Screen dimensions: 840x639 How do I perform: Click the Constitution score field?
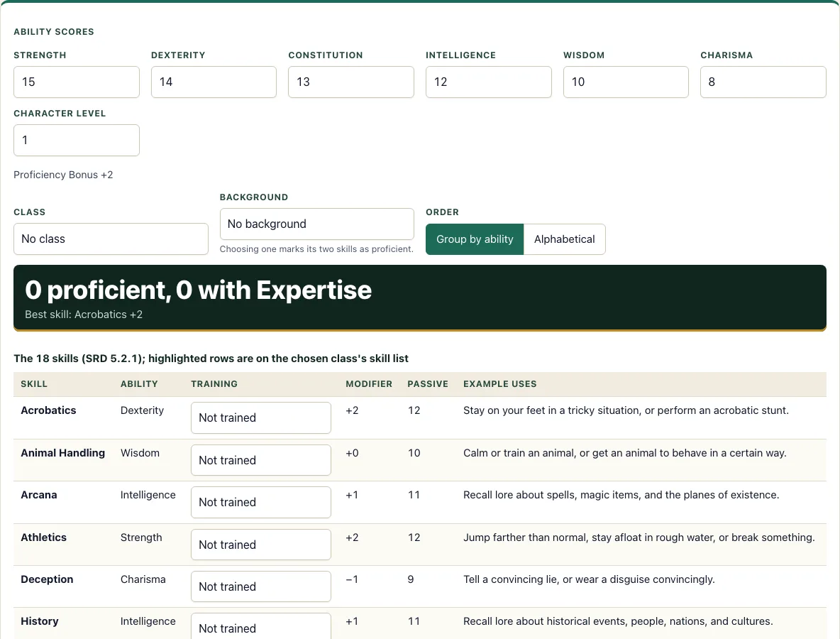(351, 82)
